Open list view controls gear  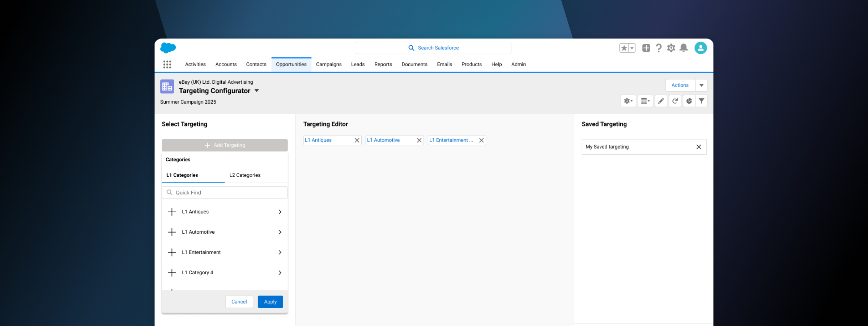point(628,101)
